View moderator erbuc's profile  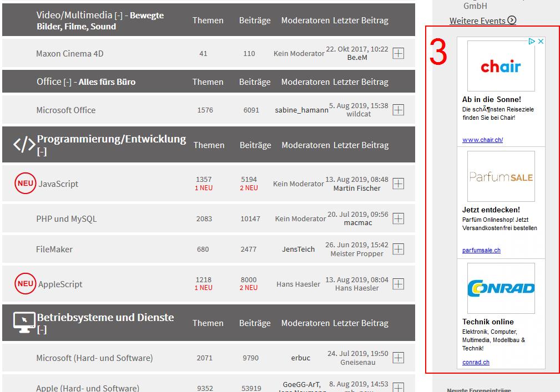[301, 358]
